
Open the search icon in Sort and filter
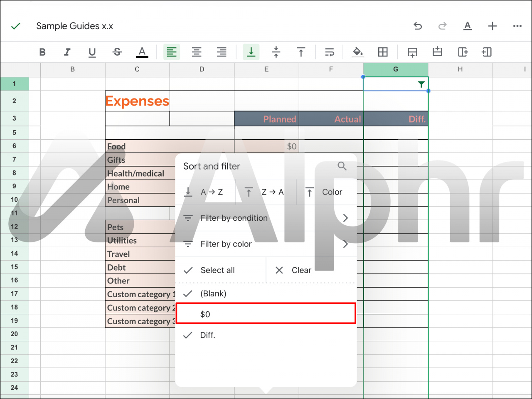(x=342, y=166)
